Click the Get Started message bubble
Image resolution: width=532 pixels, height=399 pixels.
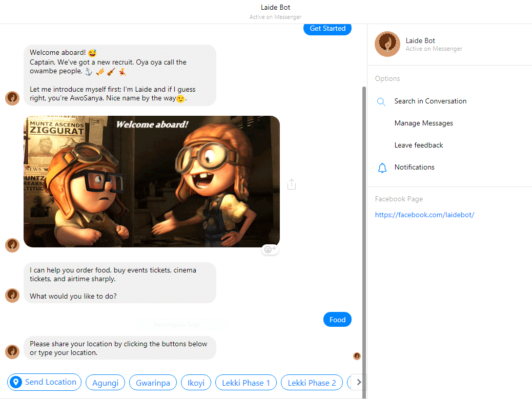click(328, 29)
